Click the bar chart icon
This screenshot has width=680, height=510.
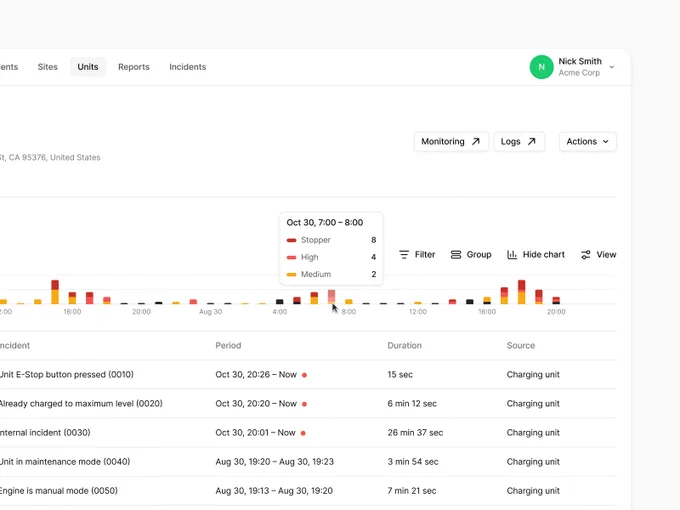click(512, 255)
